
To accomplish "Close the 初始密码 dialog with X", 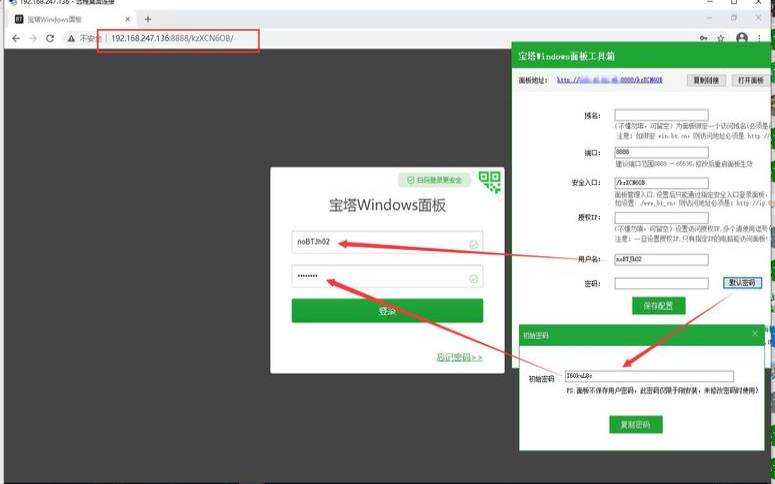I will pyautogui.click(x=755, y=333).
